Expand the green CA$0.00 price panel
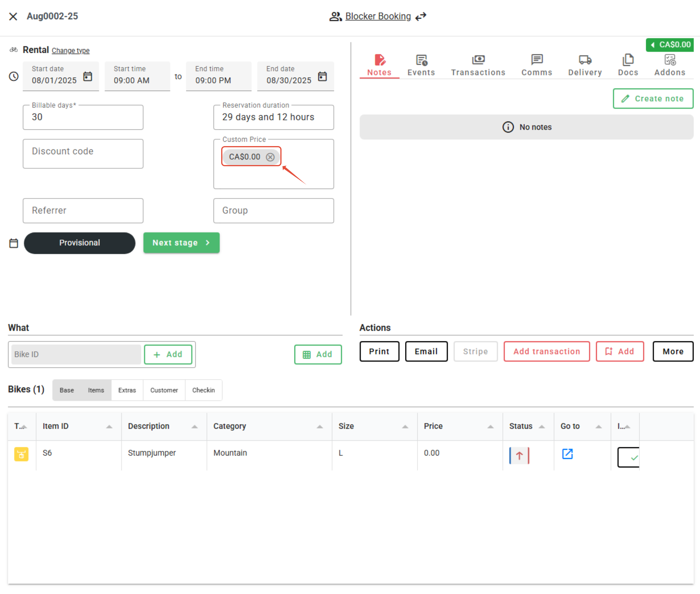The image size is (700, 594). pyautogui.click(x=670, y=45)
